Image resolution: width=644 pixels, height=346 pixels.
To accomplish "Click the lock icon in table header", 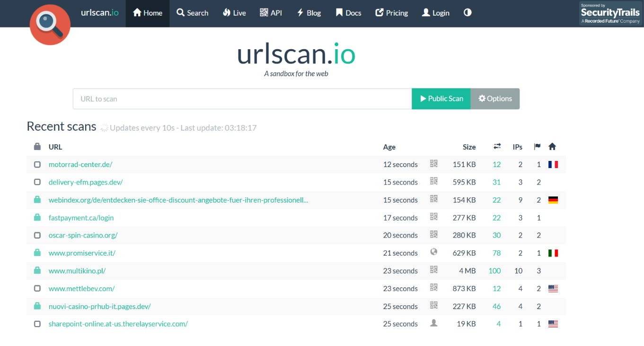I will pos(37,147).
